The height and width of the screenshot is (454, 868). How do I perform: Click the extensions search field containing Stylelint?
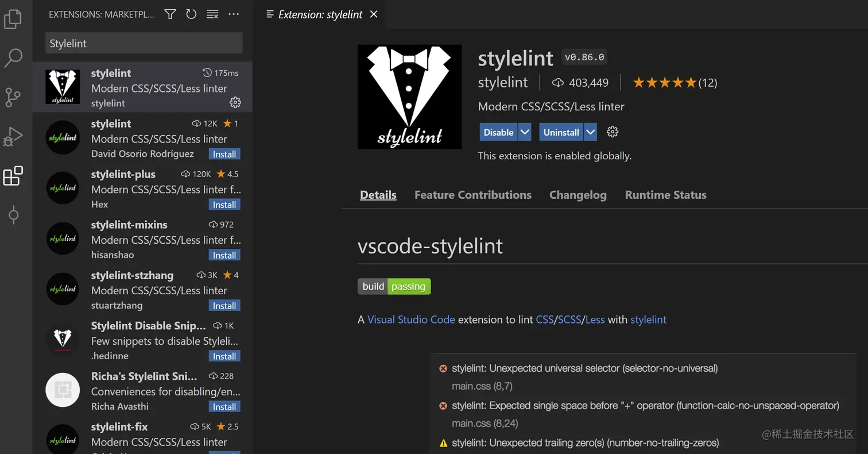[144, 43]
